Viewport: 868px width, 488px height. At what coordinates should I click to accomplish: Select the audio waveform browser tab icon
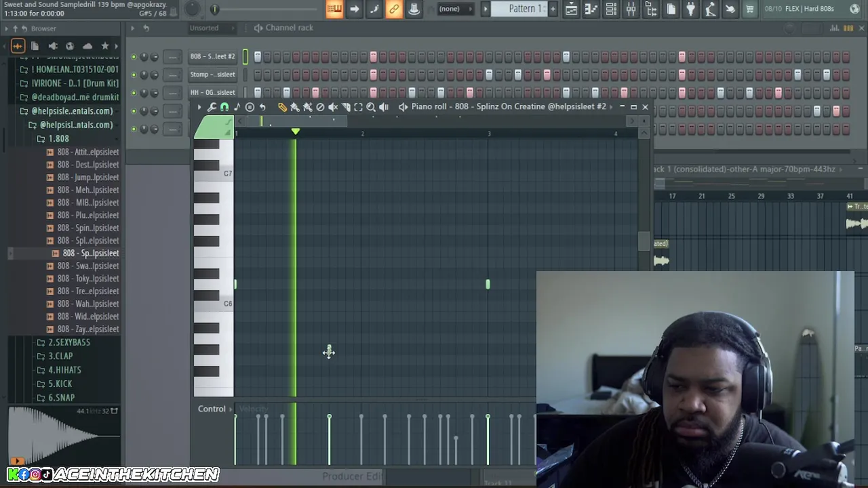click(x=18, y=46)
